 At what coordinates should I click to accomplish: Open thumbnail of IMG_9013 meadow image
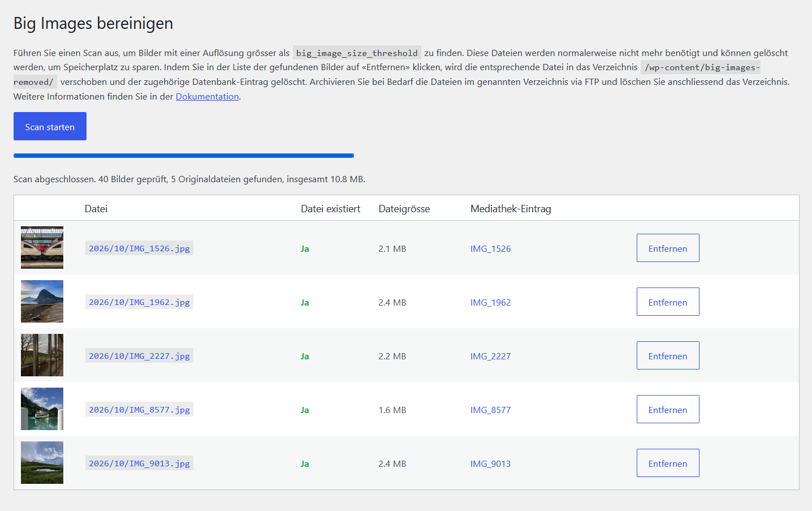tap(42, 463)
